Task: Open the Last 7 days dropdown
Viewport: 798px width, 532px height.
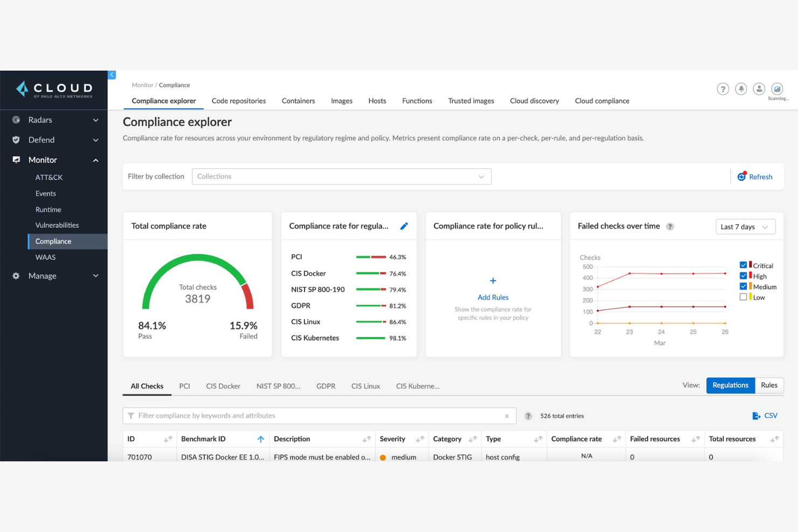Action: coord(745,226)
